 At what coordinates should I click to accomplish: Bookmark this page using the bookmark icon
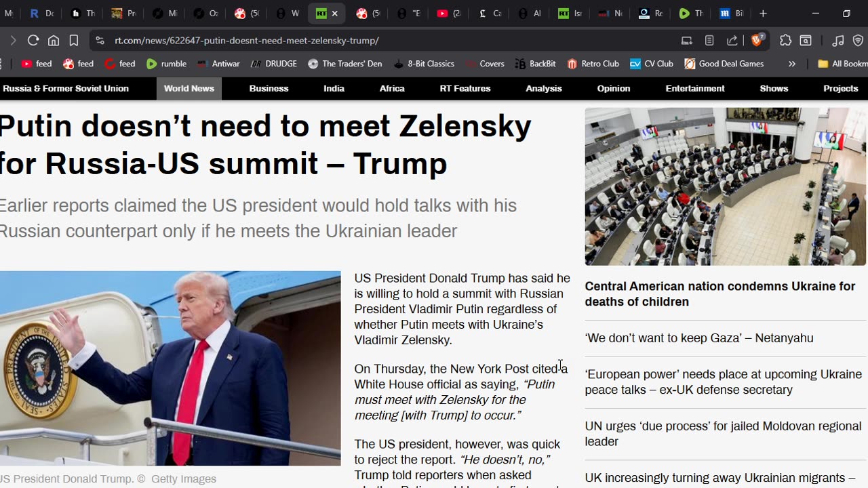74,41
